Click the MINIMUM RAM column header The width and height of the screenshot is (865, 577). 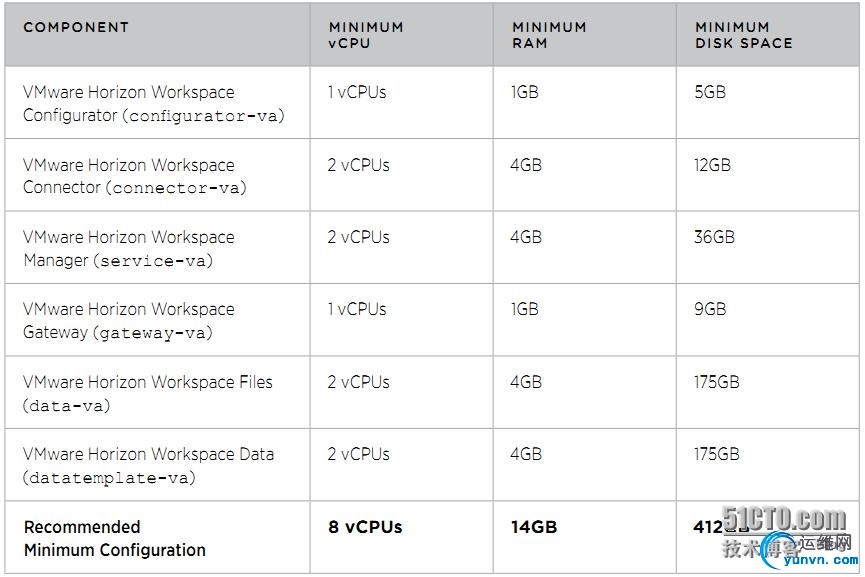[549, 35]
